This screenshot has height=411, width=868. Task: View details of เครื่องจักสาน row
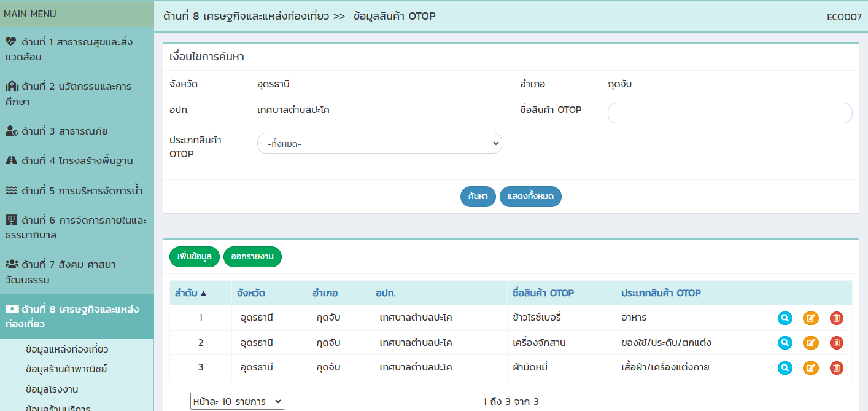(785, 343)
